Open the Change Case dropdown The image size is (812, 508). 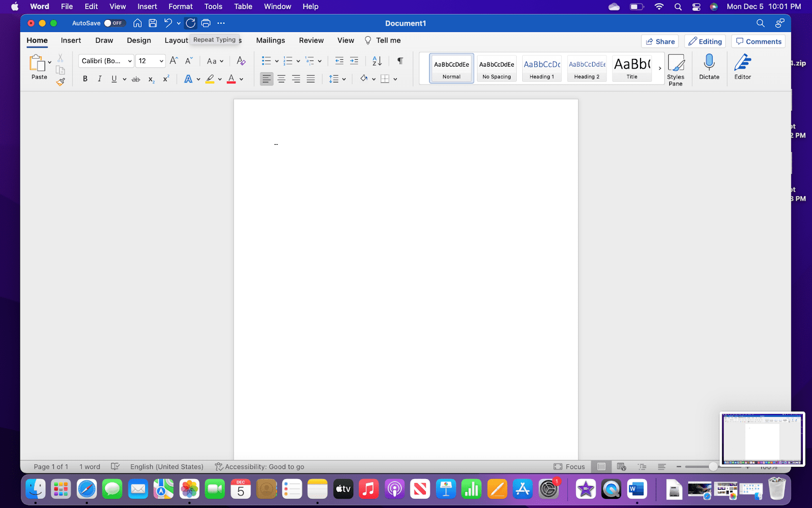pos(215,61)
